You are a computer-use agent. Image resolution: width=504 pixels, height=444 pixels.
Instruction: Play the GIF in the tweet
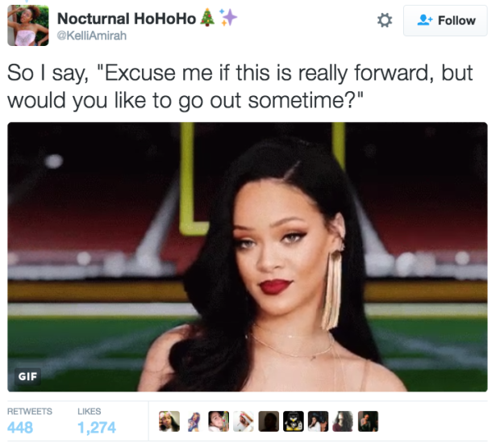point(248,257)
